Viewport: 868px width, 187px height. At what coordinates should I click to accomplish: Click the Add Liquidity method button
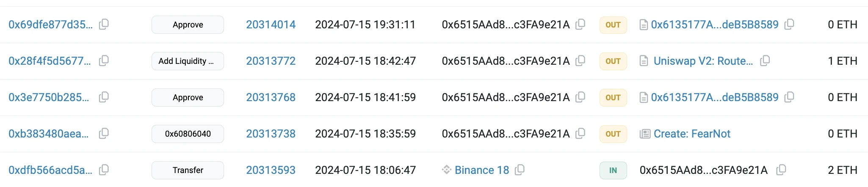click(188, 61)
